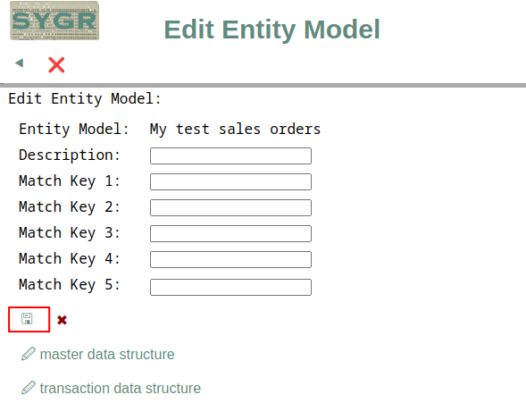526x420 pixels.
Task: Focus the Match Key 3 field
Action: point(230,233)
